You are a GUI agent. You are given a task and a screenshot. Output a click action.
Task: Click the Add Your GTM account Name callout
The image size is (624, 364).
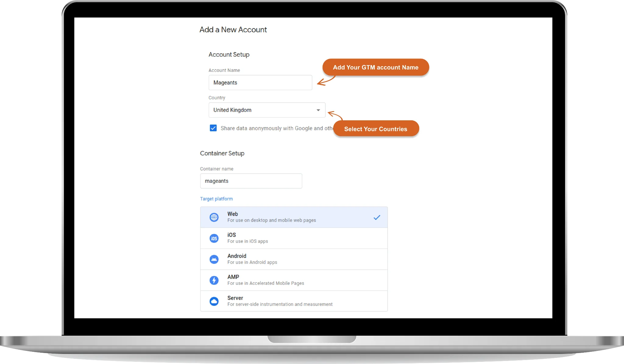pos(376,67)
